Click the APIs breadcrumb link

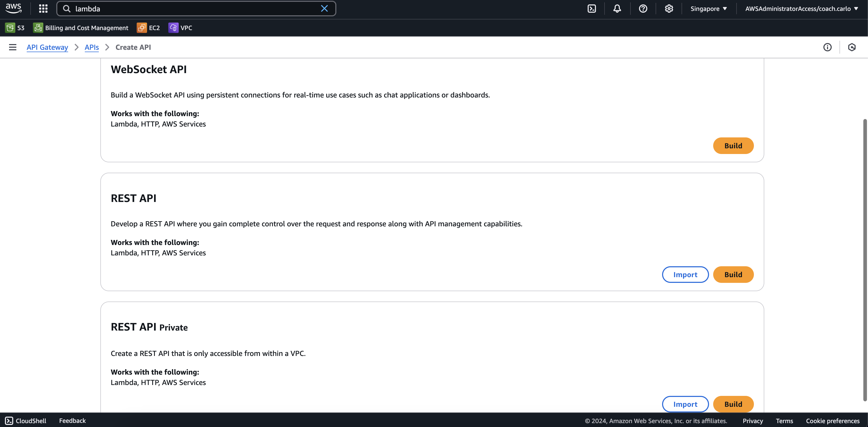pos(92,47)
